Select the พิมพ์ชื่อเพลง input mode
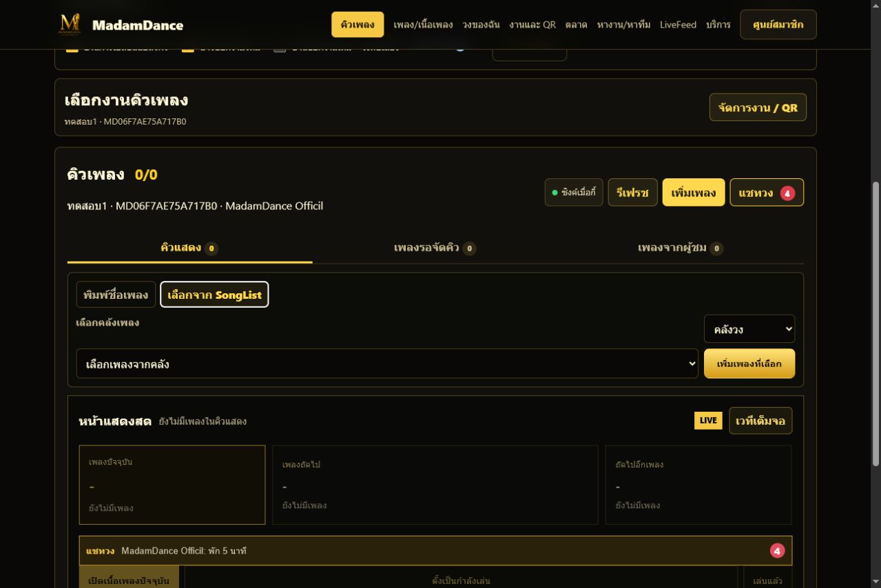The image size is (881, 588). point(116,295)
